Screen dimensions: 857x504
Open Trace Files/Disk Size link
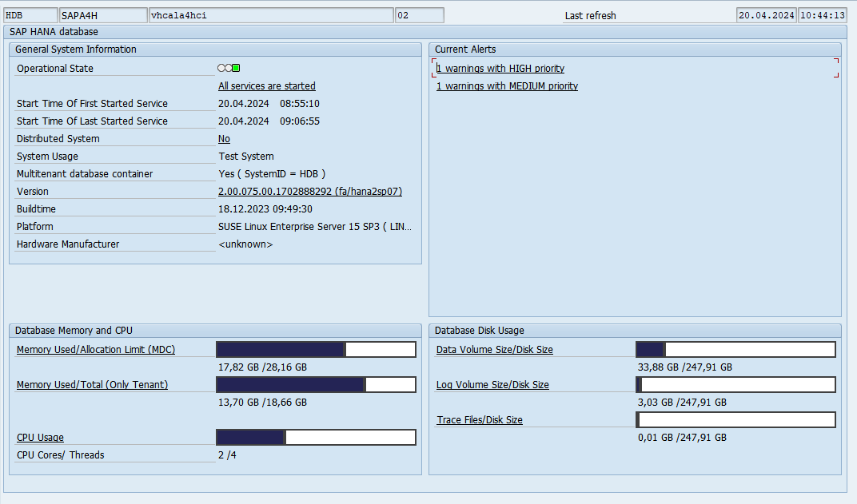coord(480,420)
